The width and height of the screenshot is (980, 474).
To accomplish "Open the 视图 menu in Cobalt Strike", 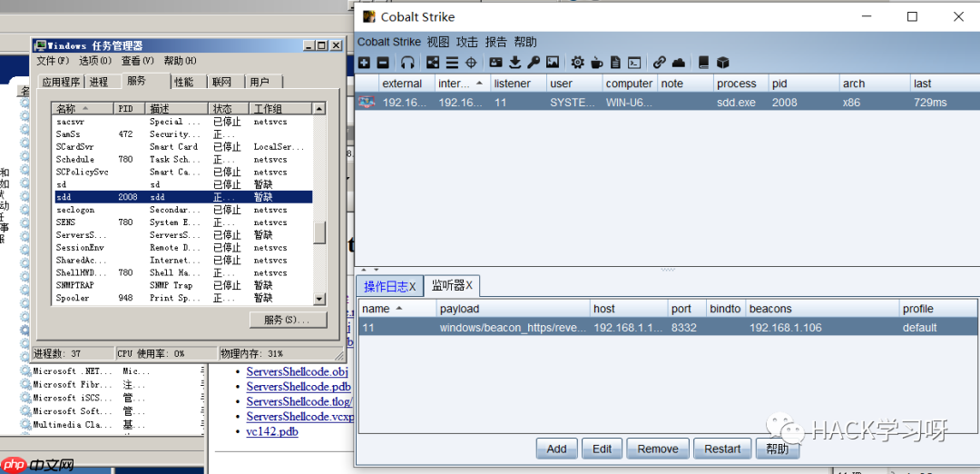I will [438, 43].
